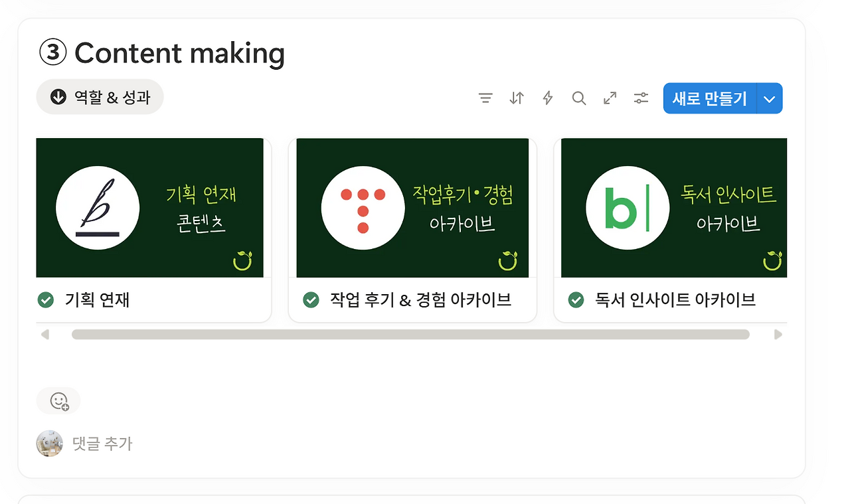
Task: Open the 새로 만들기 dropdown arrow
Action: click(x=769, y=98)
